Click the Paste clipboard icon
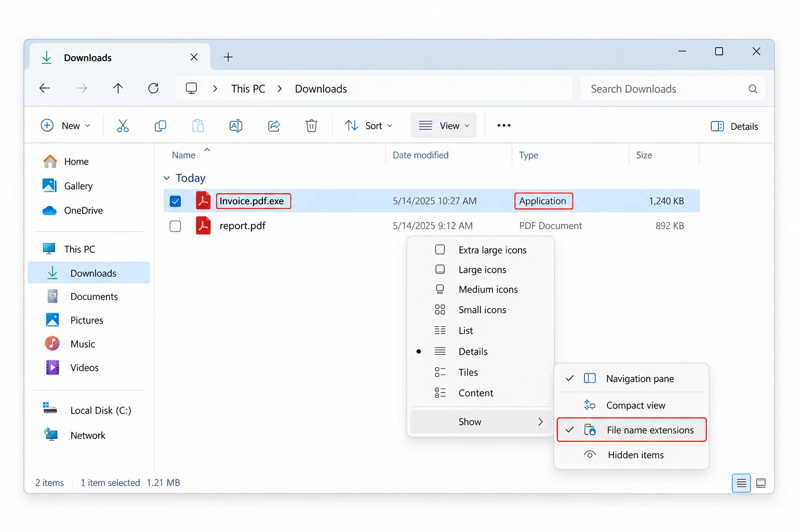Screen dimensions: 798x532 (x=198, y=126)
